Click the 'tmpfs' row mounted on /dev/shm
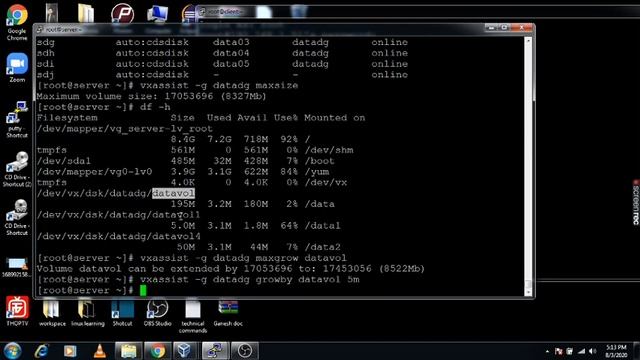Screen dimensions: 640x360 195,150
